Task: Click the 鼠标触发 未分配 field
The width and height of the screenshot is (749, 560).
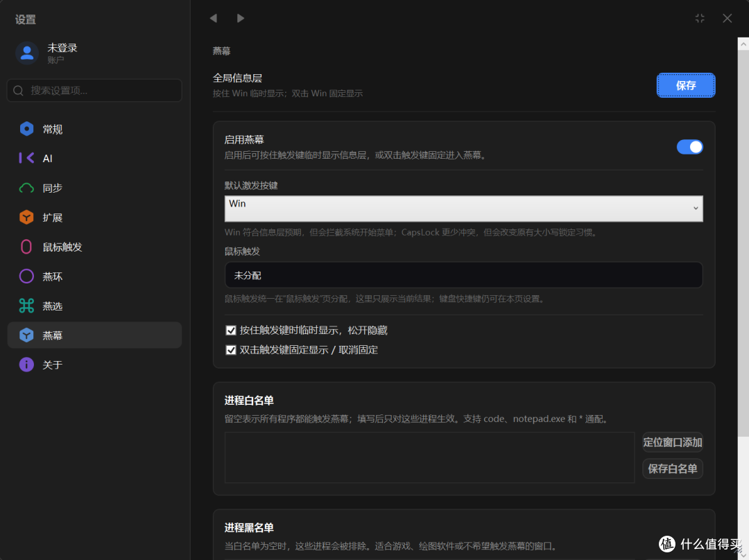Action: tap(463, 275)
